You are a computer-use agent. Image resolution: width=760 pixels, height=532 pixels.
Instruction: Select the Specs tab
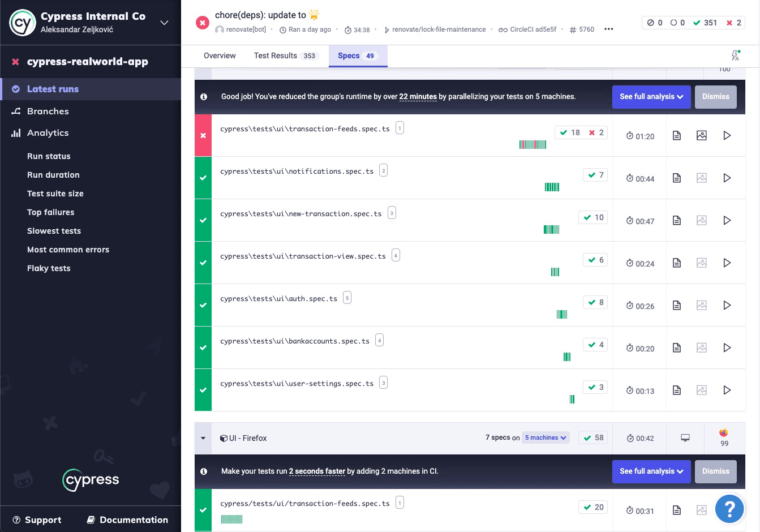pos(358,55)
